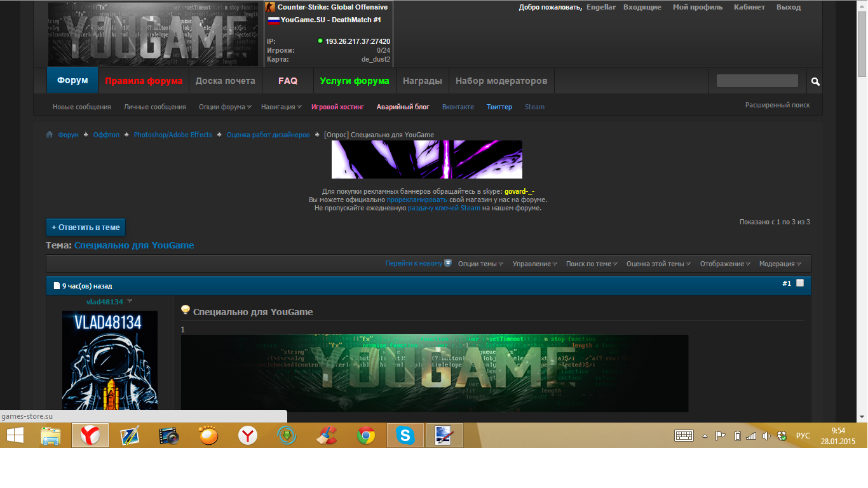868x488 pixels.
Task: Click the home icon in the breadcrumb trail
Action: click(49, 134)
